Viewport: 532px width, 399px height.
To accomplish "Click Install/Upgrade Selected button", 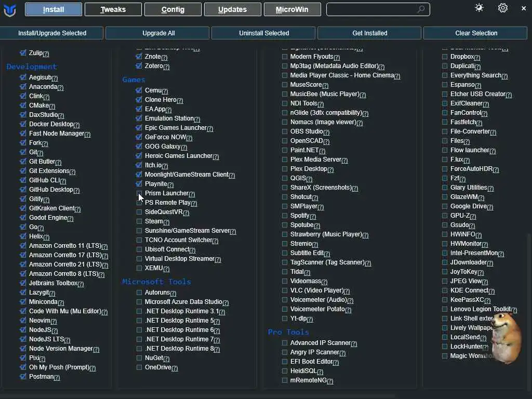I will [x=51, y=33].
